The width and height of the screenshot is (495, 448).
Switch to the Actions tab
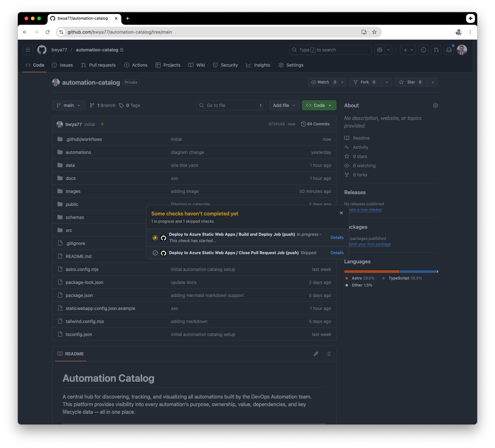pyautogui.click(x=136, y=65)
